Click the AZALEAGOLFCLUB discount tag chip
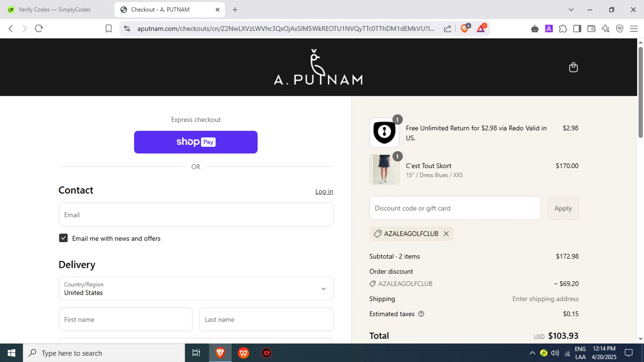Viewport: 644px width, 362px height. coord(411,234)
